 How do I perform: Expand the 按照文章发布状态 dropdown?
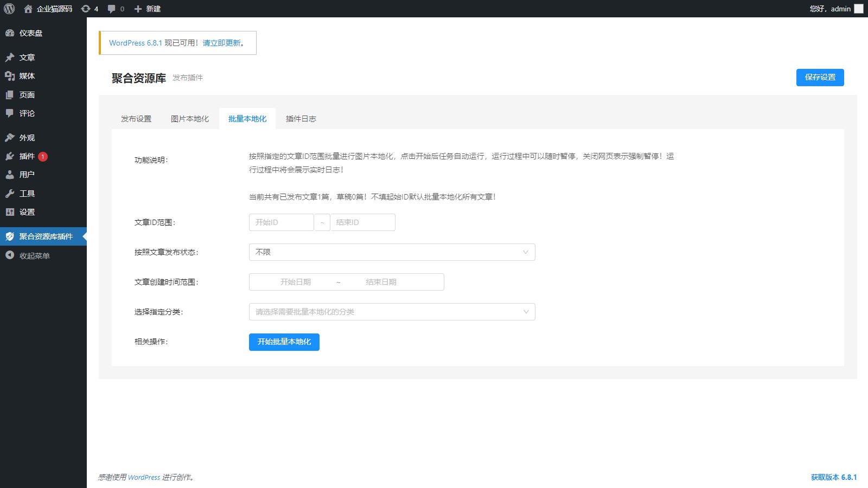coord(392,252)
